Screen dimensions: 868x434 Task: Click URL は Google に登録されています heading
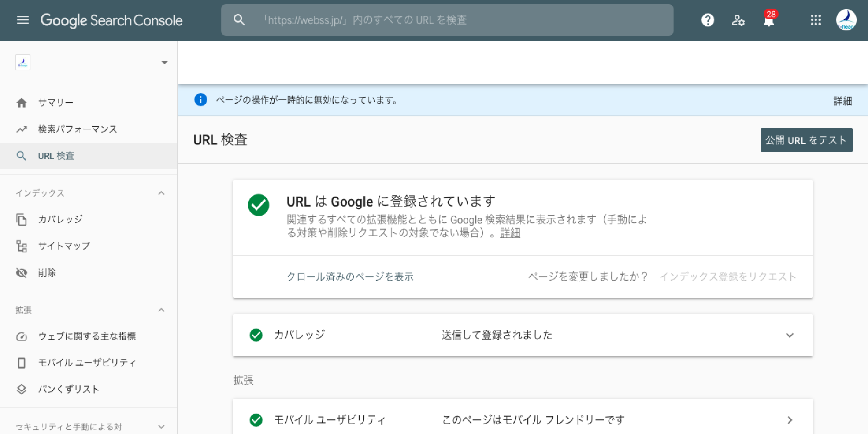(391, 201)
